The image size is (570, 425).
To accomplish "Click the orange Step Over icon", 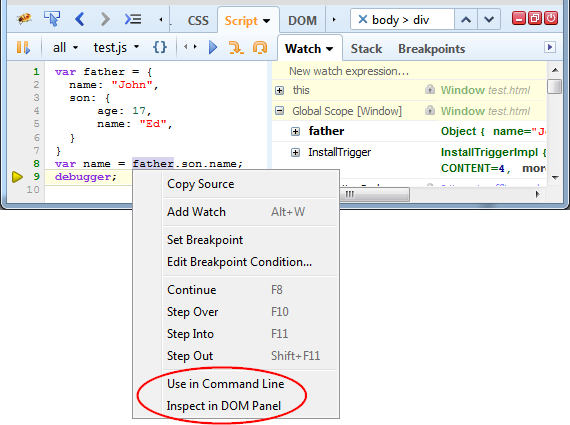I will click(x=236, y=48).
